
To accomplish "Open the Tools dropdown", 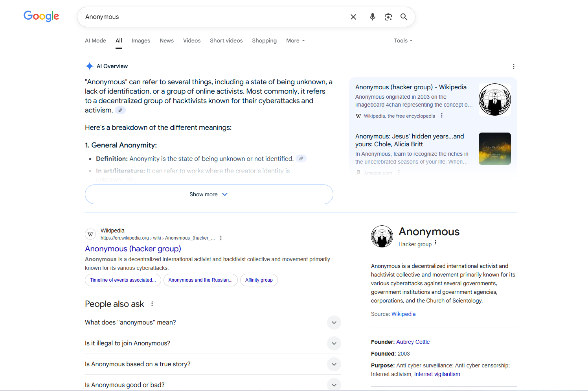I will pyautogui.click(x=403, y=41).
